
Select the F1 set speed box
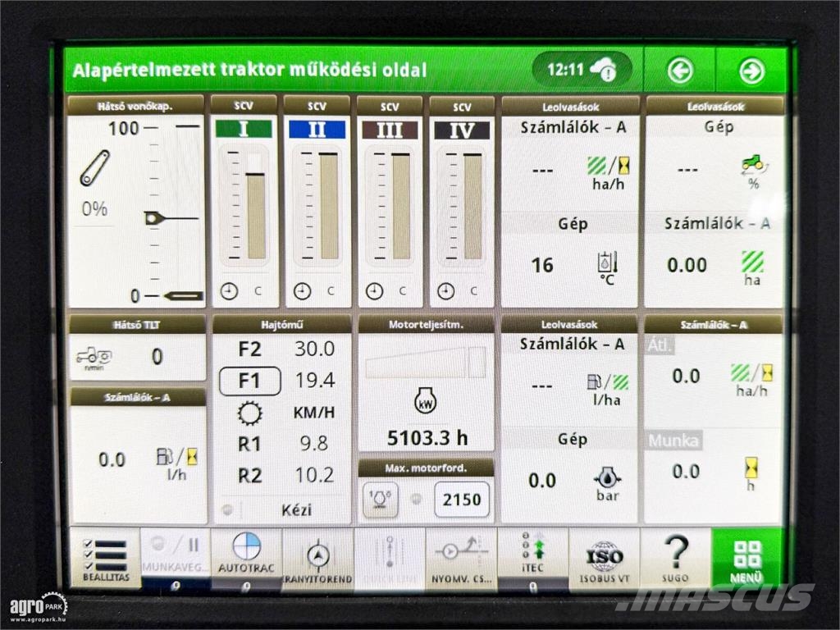249,381
